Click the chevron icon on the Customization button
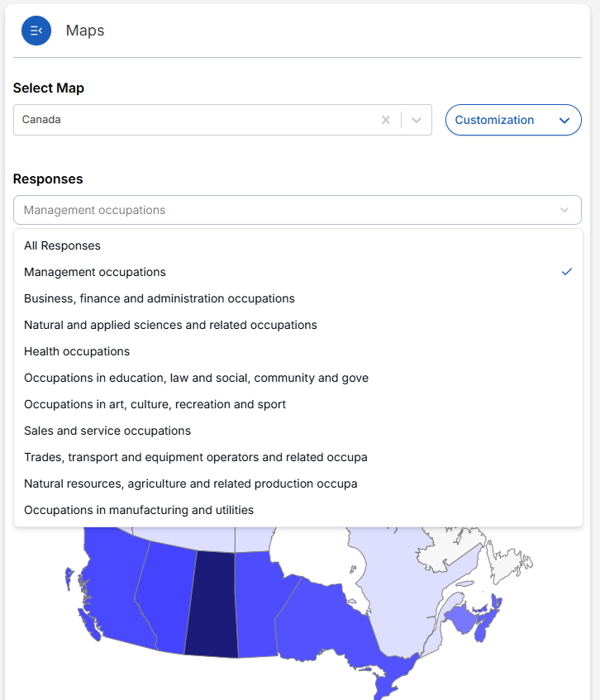The image size is (600, 700). click(x=564, y=120)
